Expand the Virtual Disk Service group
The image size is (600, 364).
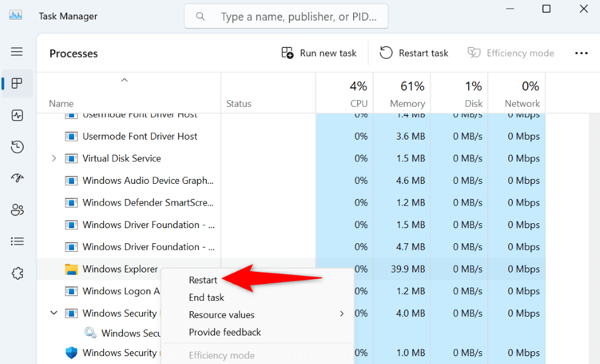[x=54, y=158]
